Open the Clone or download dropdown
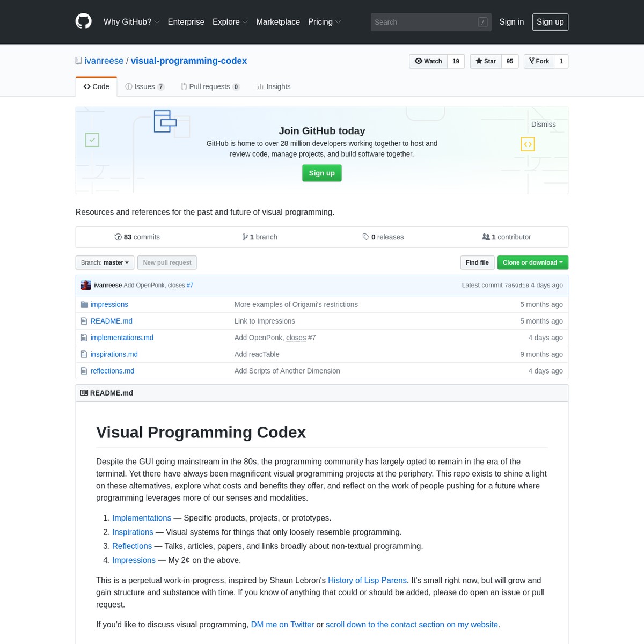This screenshot has width=644, height=644. point(533,262)
